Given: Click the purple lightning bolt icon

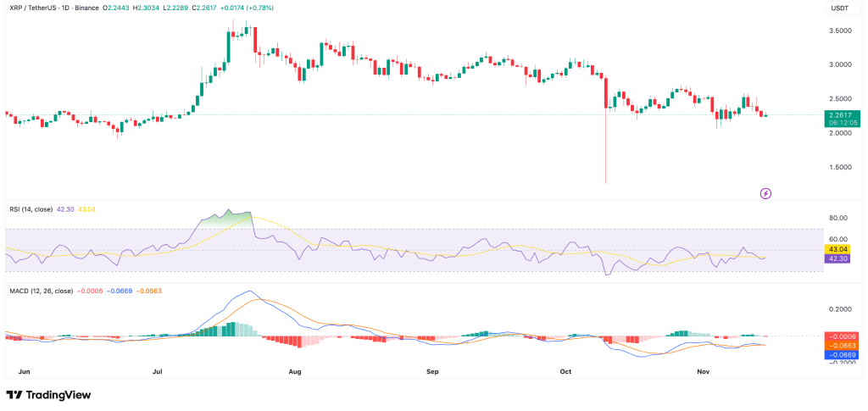Looking at the screenshot, I should click(x=766, y=193).
